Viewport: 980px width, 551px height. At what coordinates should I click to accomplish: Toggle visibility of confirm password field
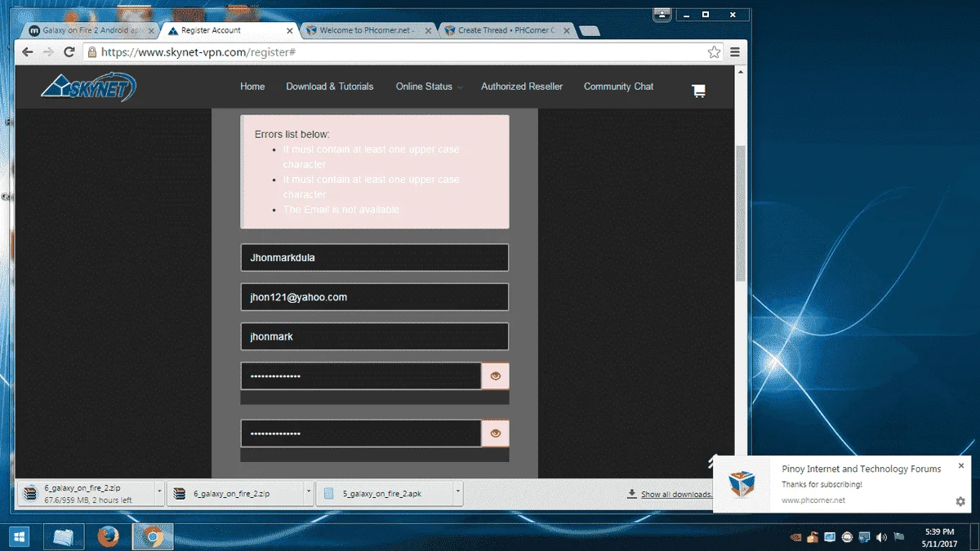pyautogui.click(x=495, y=433)
